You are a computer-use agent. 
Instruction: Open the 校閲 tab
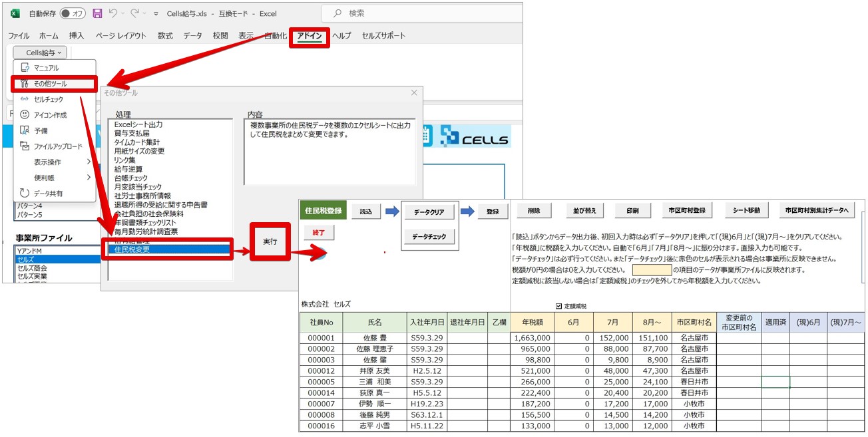(220, 36)
